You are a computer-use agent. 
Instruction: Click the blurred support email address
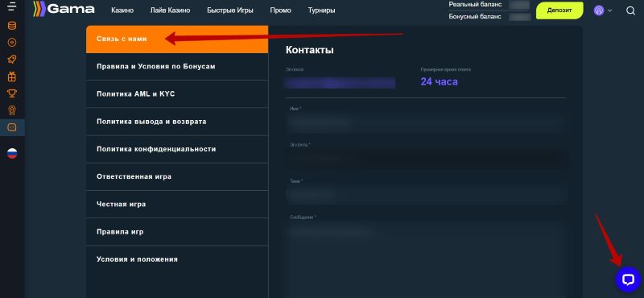(x=340, y=83)
